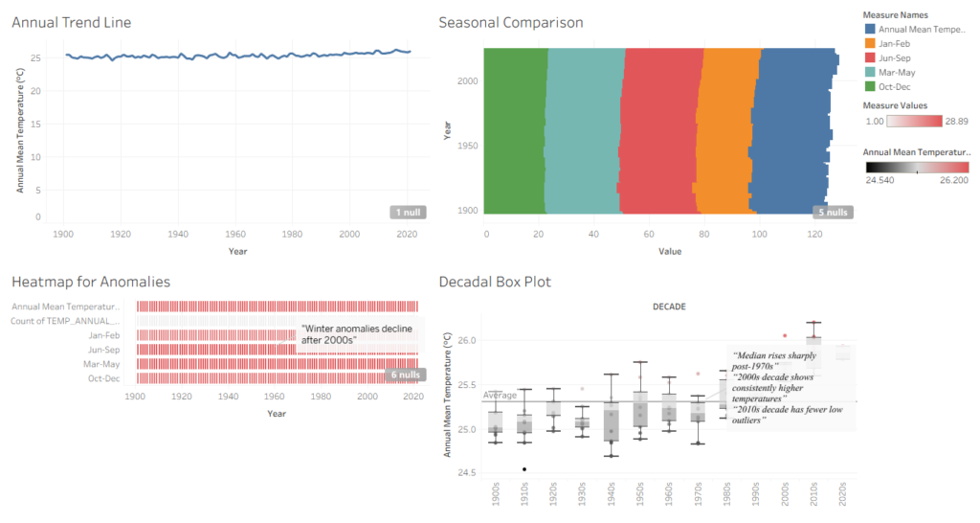Click the '6 nulls' indicator on heatmap
980x523 pixels.
click(x=406, y=375)
